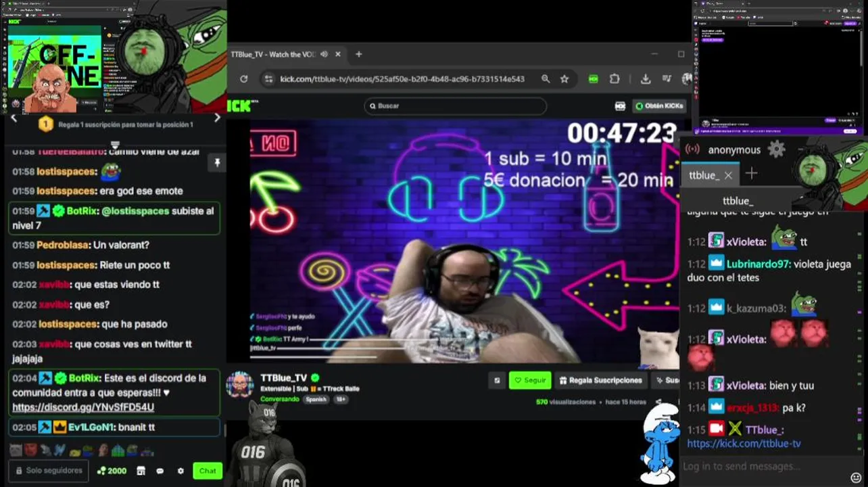Click the Spanish language tag
This screenshot has width=868, height=487.
coord(316,399)
